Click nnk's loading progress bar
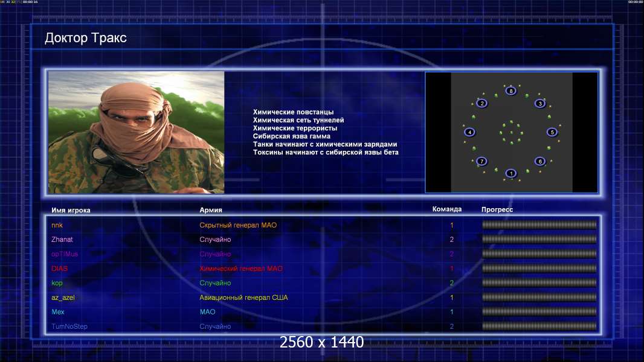The height and width of the screenshot is (362, 644). click(539, 224)
